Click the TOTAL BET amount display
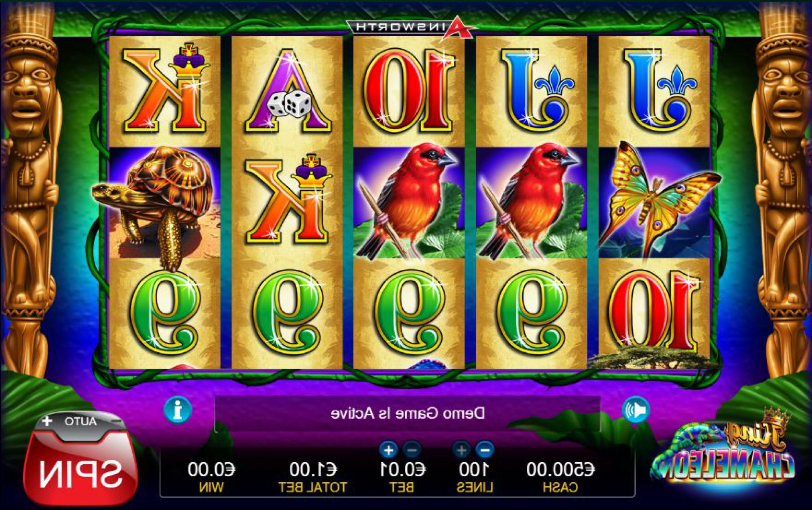Screen dimensions: 812x510 coord(313,477)
